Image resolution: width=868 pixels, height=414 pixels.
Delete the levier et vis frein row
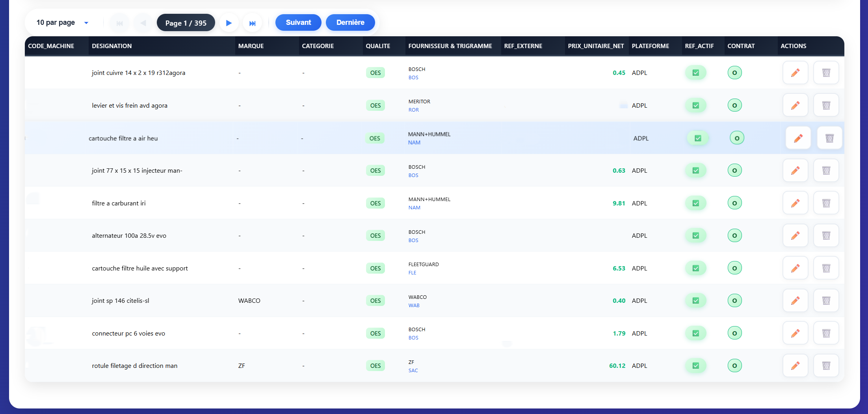(x=826, y=105)
